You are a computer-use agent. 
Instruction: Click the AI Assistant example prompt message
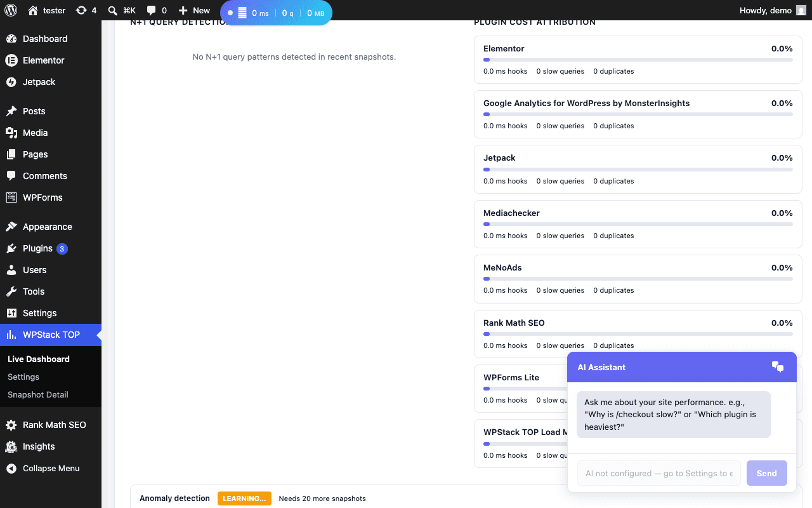coord(674,415)
